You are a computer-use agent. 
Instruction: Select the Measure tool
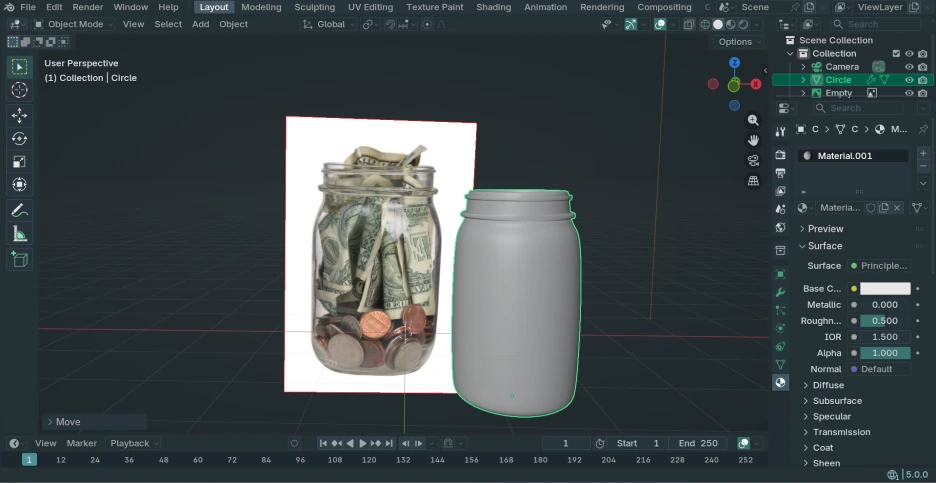click(x=20, y=233)
